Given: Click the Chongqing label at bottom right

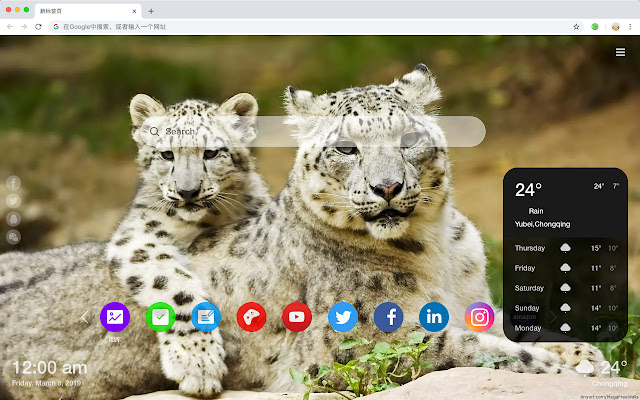Looking at the screenshot, I should (x=609, y=384).
